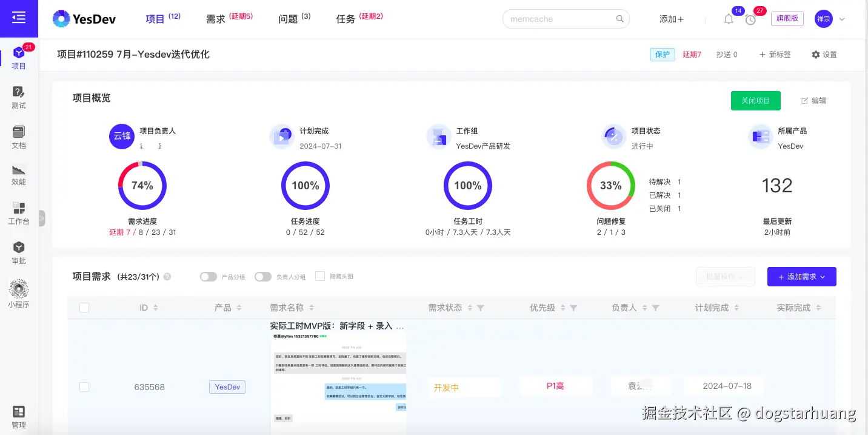Click the 计划完成 icon
This screenshot has width=868, height=435.
coord(281,137)
